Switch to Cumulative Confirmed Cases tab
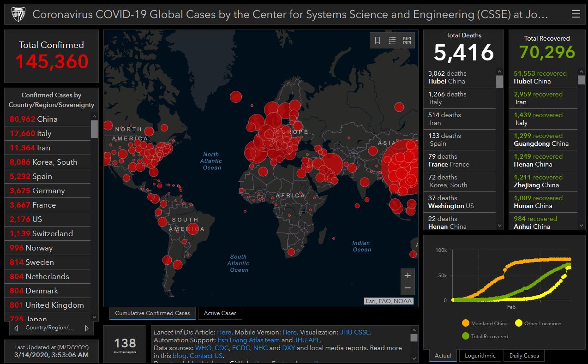The height and width of the screenshot is (364, 588). [x=152, y=313]
